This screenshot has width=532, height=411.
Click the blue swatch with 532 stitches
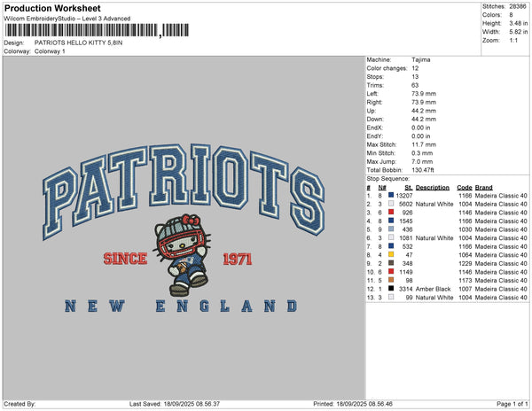coord(391,246)
